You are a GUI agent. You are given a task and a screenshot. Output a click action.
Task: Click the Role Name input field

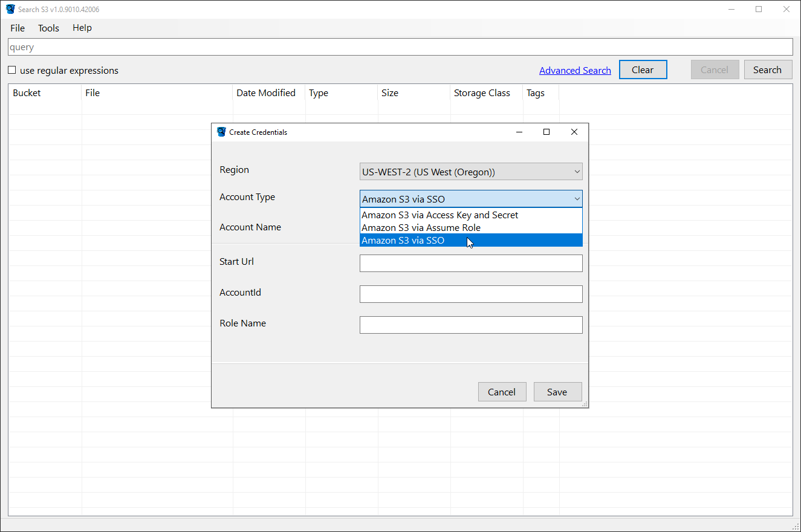[x=471, y=325]
